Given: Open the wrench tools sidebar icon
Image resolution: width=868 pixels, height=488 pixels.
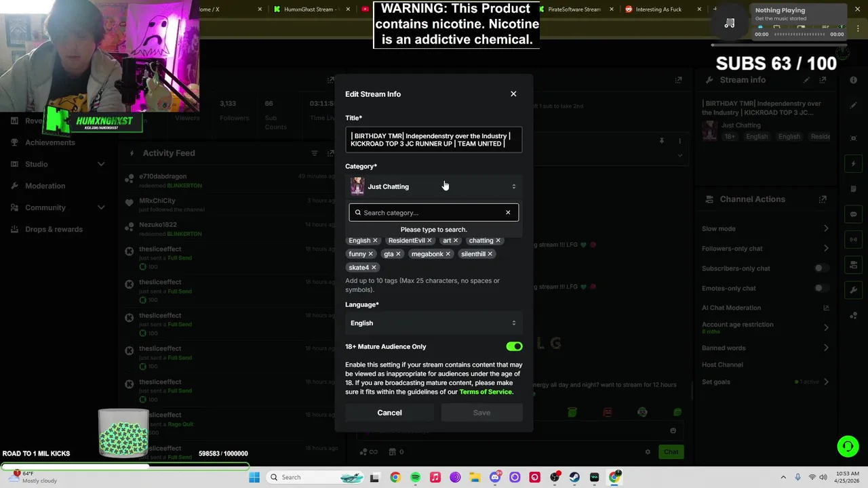Looking at the screenshot, I should click(854, 290).
